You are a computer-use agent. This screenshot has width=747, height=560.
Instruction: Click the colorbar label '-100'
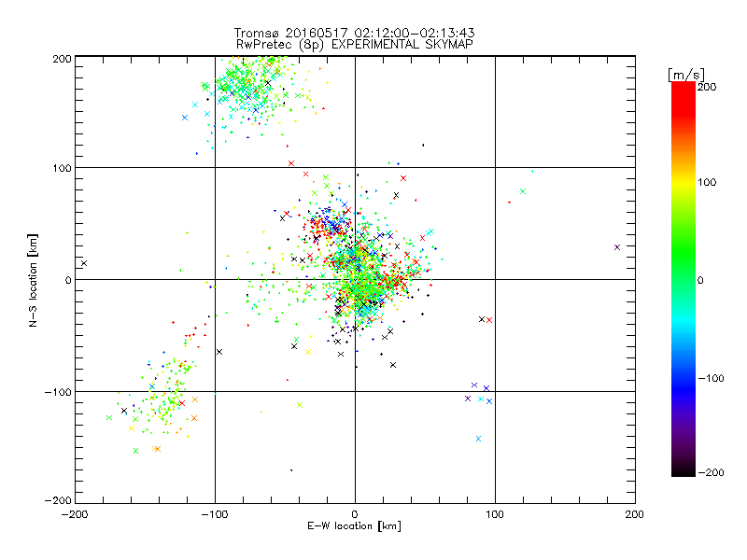click(x=711, y=378)
